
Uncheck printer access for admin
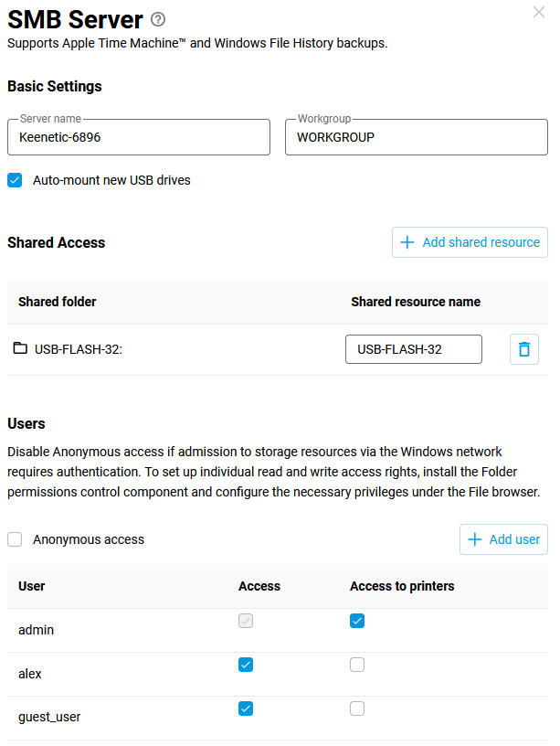(x=357, y=621)
